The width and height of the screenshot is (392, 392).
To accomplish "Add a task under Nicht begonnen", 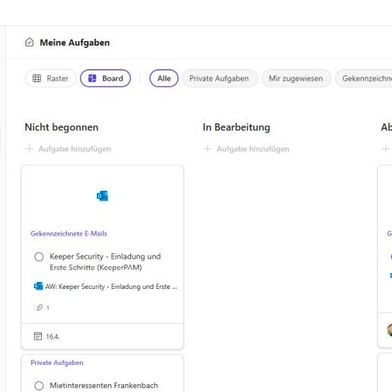I will tap(68, 149).
